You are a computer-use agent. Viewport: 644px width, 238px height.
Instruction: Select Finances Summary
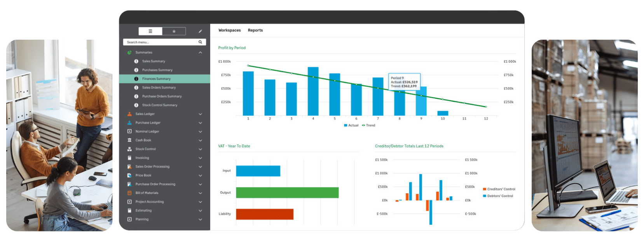pyautogui.click(x=164, y=79)
